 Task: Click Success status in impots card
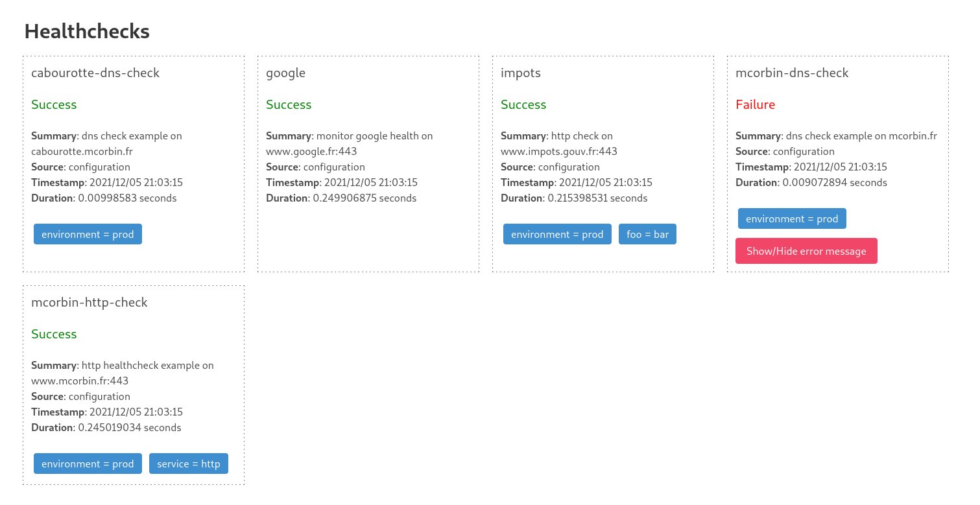[523, 104]
